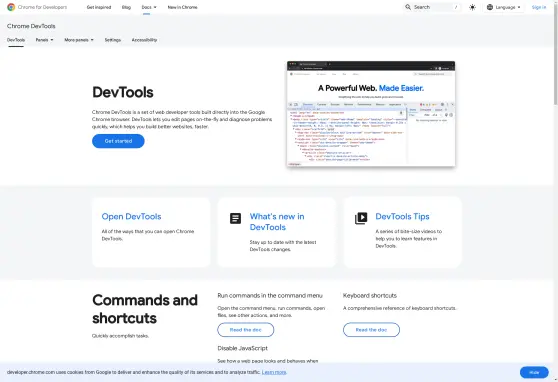Read the doc for Keyboard shortcuts
The height and width of the screenshot is (382, 558).
[x=371, y=330]
